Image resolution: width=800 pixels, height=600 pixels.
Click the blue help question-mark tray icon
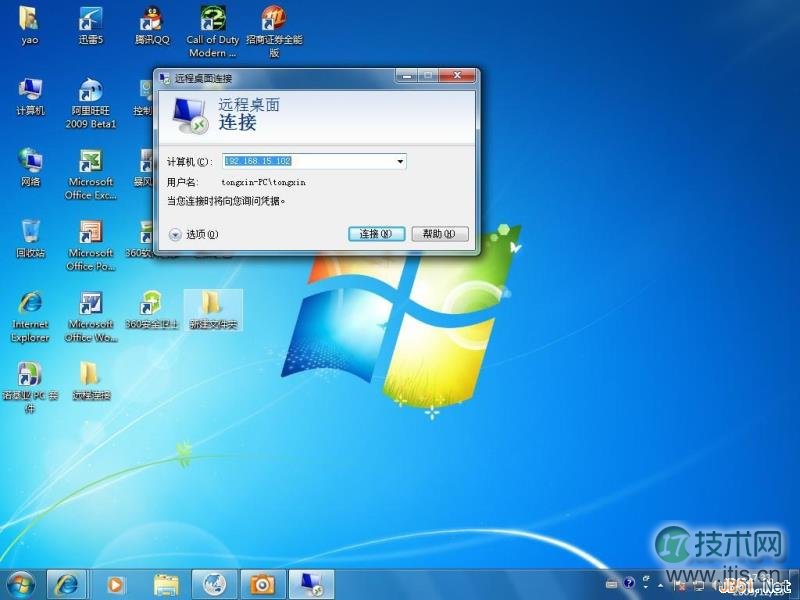pyautogui.click(x=629, y=583)
